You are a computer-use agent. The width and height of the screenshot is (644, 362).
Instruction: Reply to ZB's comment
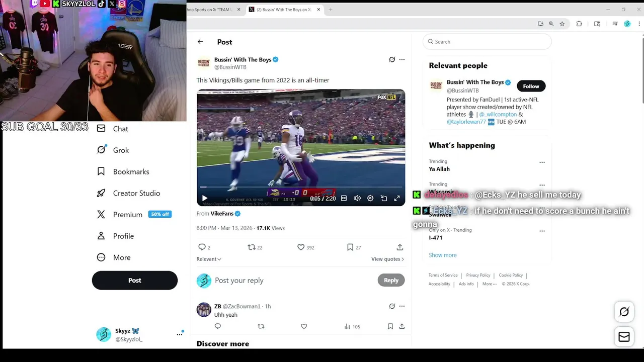(x=218, y=326)
